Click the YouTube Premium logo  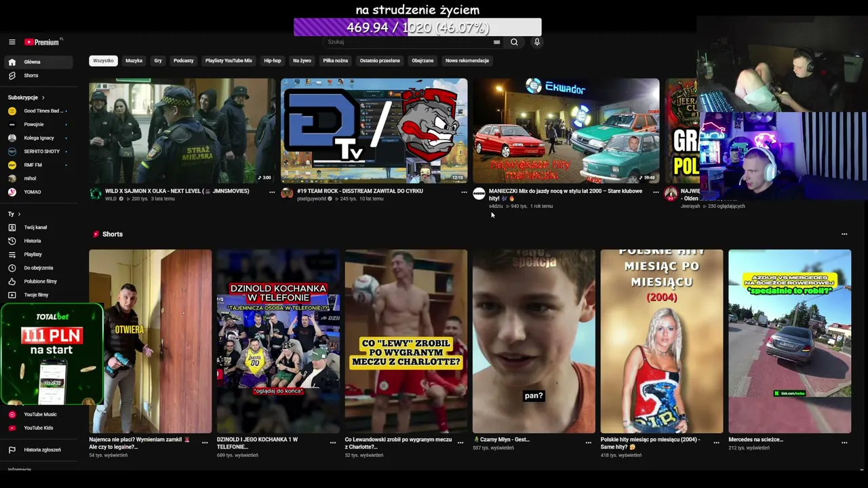pos(42,42)
